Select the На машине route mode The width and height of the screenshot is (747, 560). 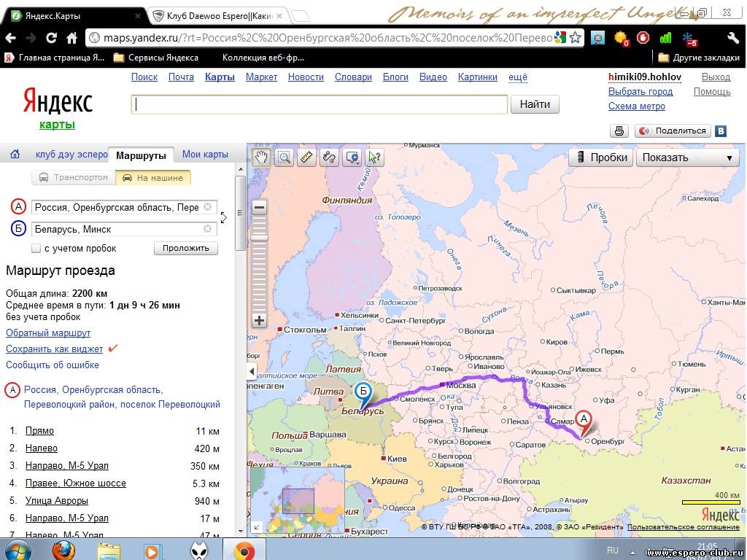pos(153,178)
